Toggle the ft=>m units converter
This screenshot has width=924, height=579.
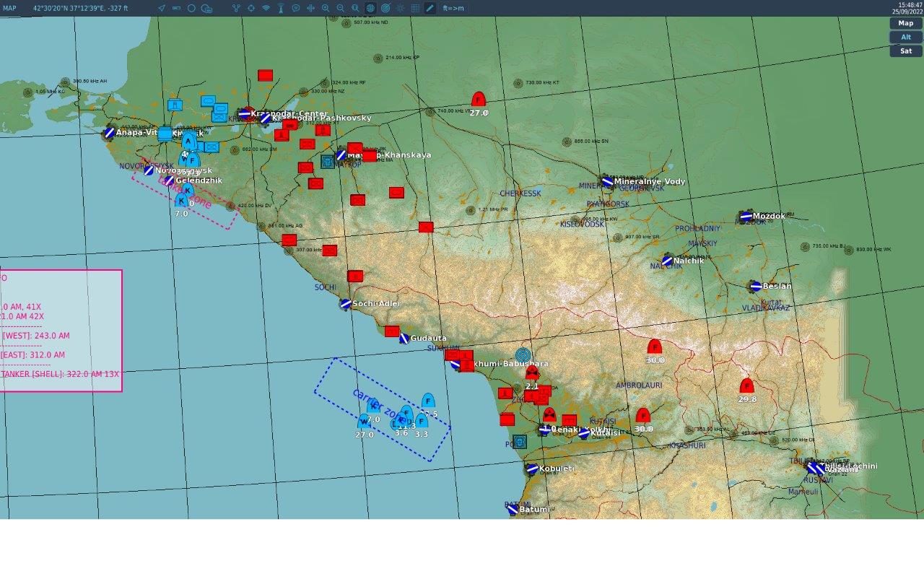[x=453, y=8]
